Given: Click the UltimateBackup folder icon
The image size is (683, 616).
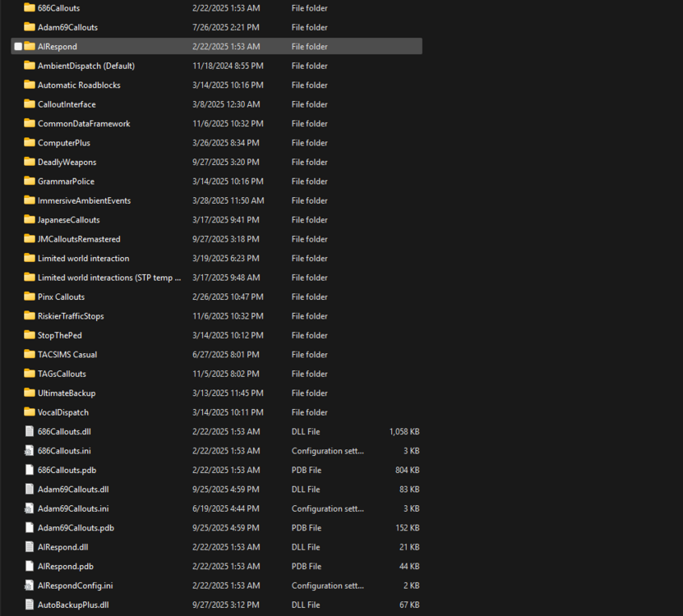Looking at the screenshot, I should pyautogui.click(x=28, y=393).
